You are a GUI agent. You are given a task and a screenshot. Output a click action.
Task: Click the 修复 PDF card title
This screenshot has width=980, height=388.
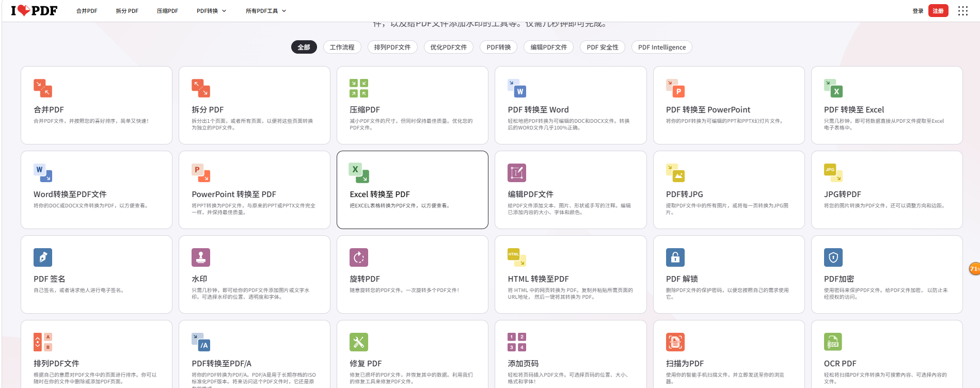coord(366,364)
